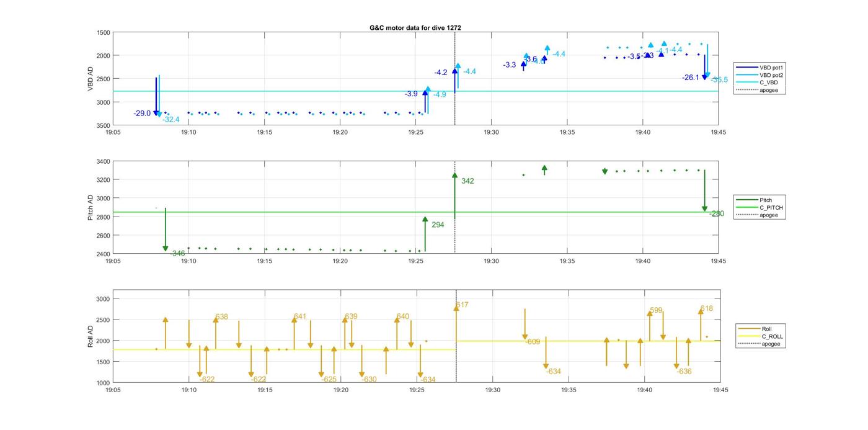Click the '19:30' x-axis tick of Roll plot

pyautogui.click(x=492, y=390)
